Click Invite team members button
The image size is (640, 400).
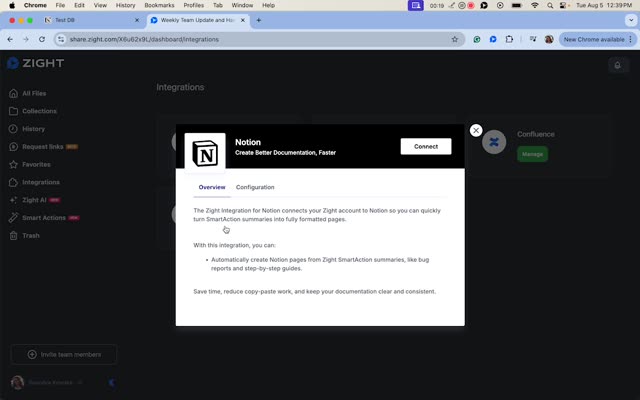click(x=64, y=354)
